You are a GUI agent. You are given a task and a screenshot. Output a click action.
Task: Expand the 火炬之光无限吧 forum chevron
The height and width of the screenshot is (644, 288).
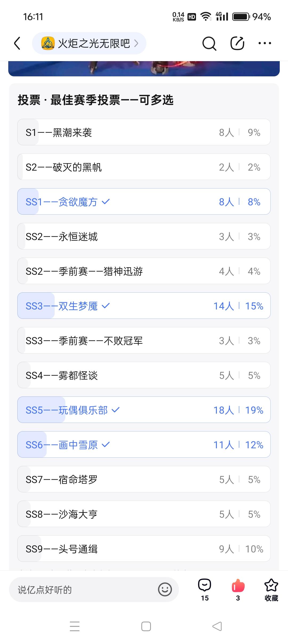click(x=136, y=43)
